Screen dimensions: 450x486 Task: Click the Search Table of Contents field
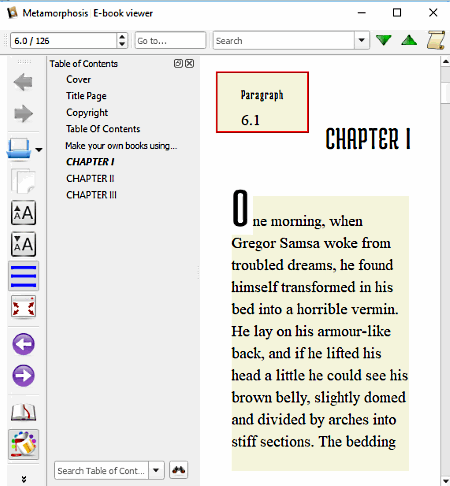point(101,471)
